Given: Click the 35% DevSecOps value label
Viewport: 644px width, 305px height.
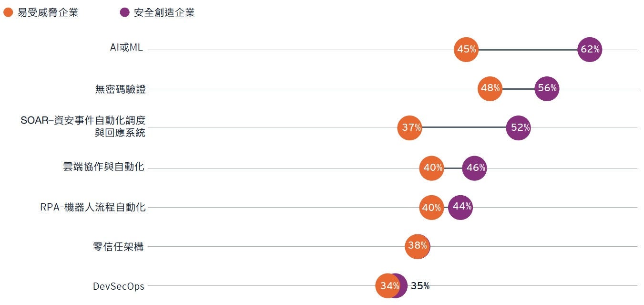Looking at the screenshot, I should coord(420,286).
